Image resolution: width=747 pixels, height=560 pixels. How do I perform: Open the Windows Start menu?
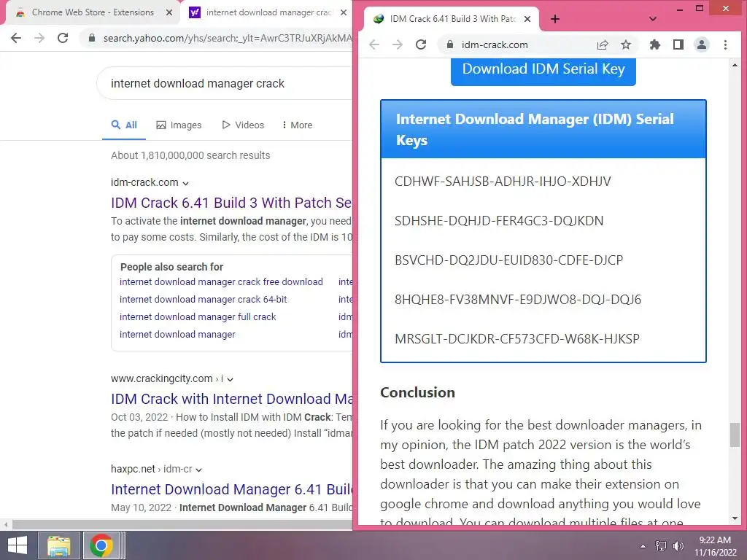click(18, 545)
